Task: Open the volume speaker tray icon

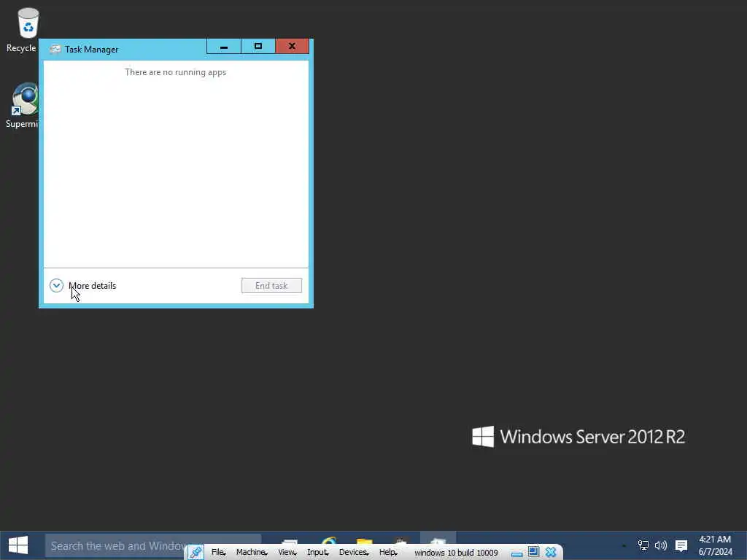Action: point(661,545)
